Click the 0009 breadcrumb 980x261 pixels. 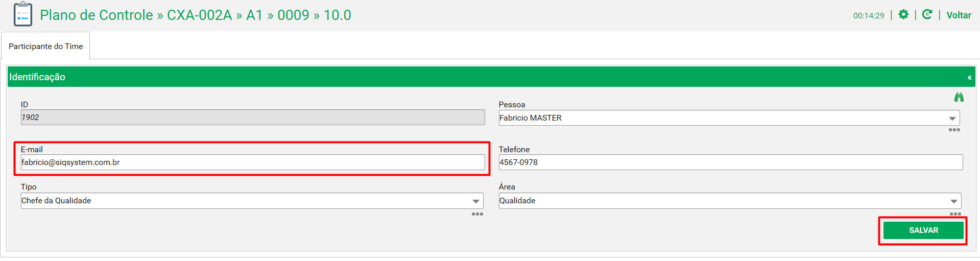pyautogui.click(x=294, y=15)
